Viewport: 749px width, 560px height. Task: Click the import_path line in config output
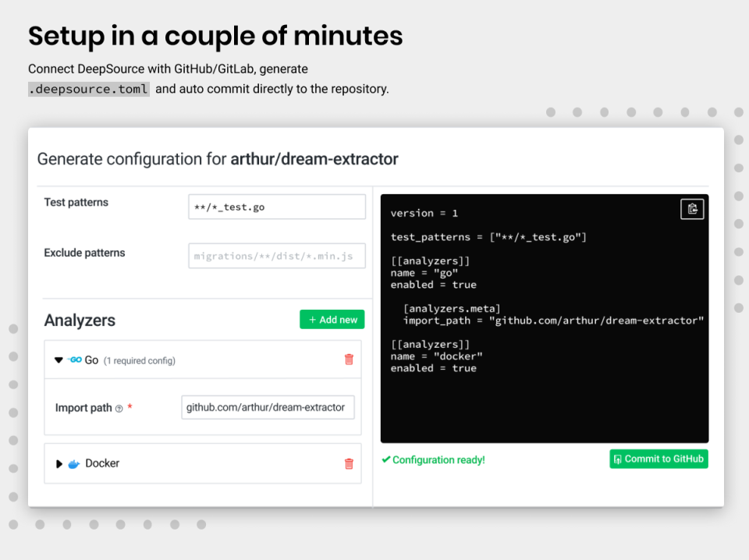click(554, 321)
